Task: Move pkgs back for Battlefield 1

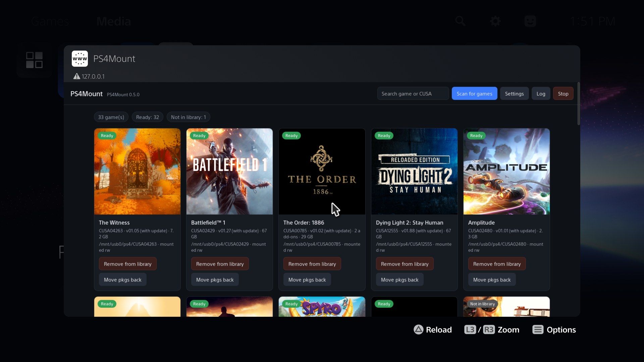Action: coord(215,280)
